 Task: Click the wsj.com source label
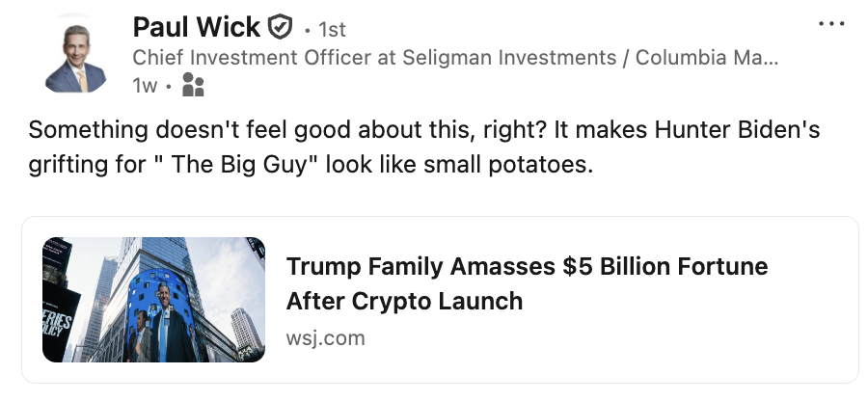pyautogui.click(x=326, y=338)
